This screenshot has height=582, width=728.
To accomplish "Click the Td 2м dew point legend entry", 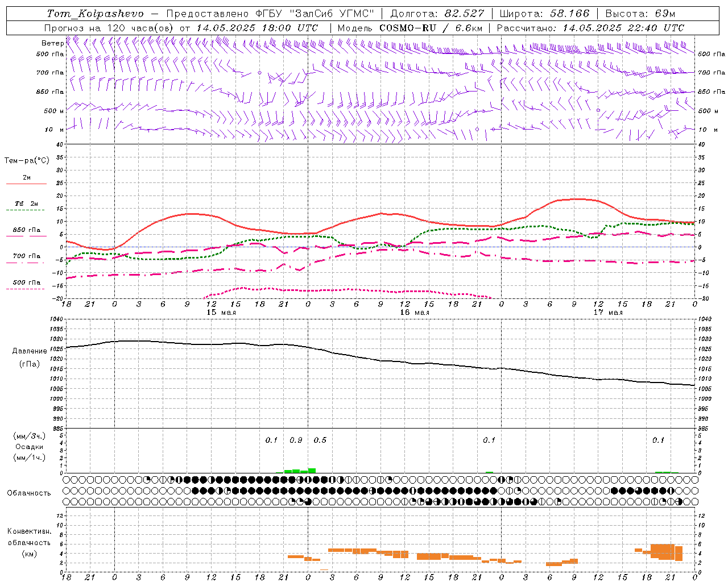I will point(27,203).
